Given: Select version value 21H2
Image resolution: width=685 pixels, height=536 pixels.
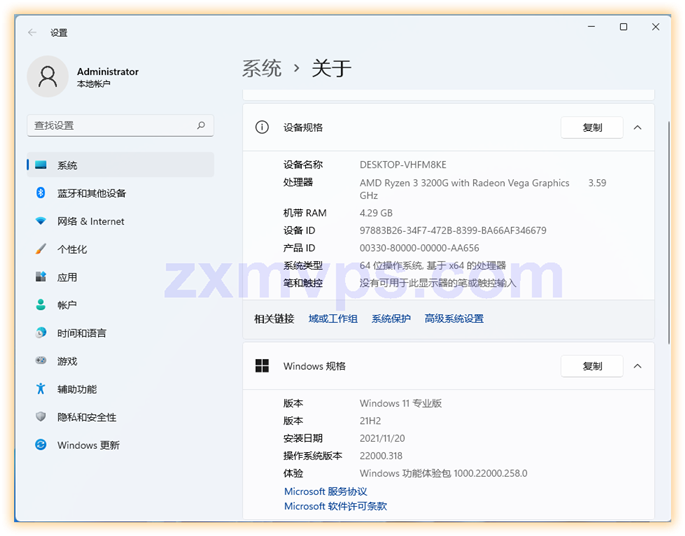Looking at the screenshot, I should (x=370, y=421).
